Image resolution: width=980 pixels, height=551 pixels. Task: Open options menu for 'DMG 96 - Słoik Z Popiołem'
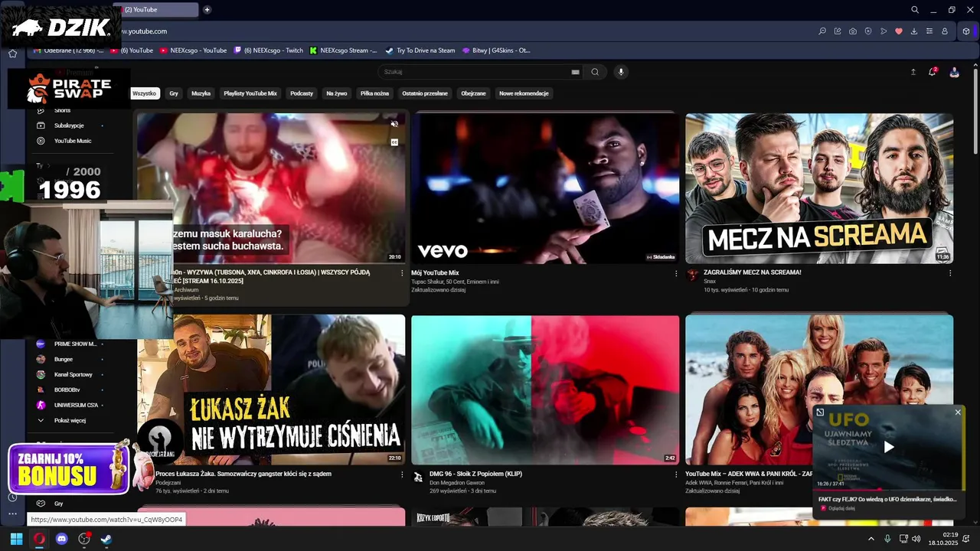tap(676, 474)
